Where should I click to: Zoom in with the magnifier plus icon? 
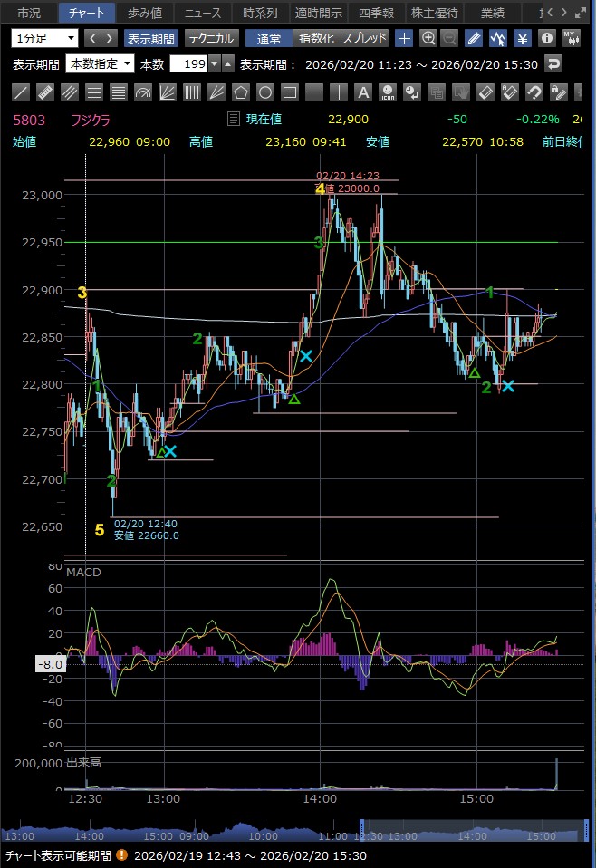tap(428, 38)
